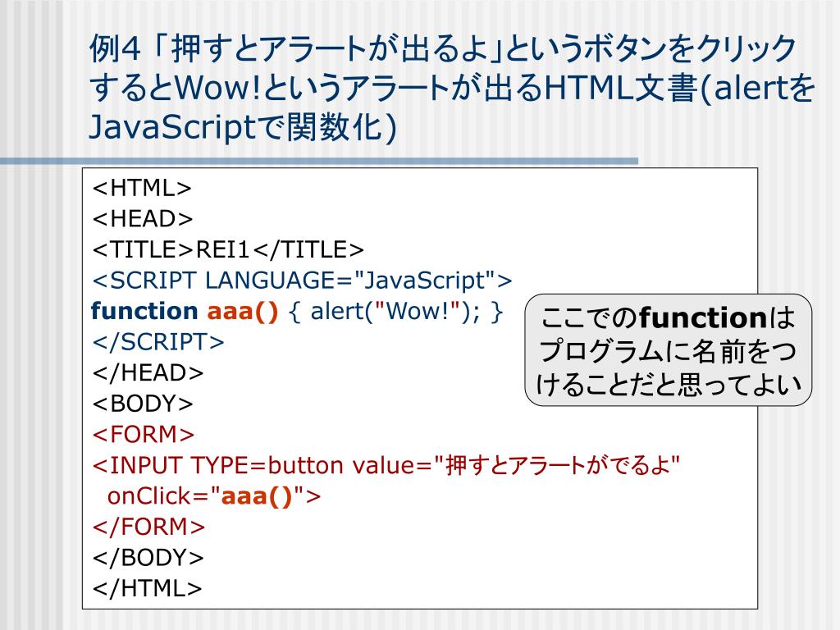The width and height of the screenshot is (840, 630).
Task: Click the </HTML> closing tag line
Action: 147,588
